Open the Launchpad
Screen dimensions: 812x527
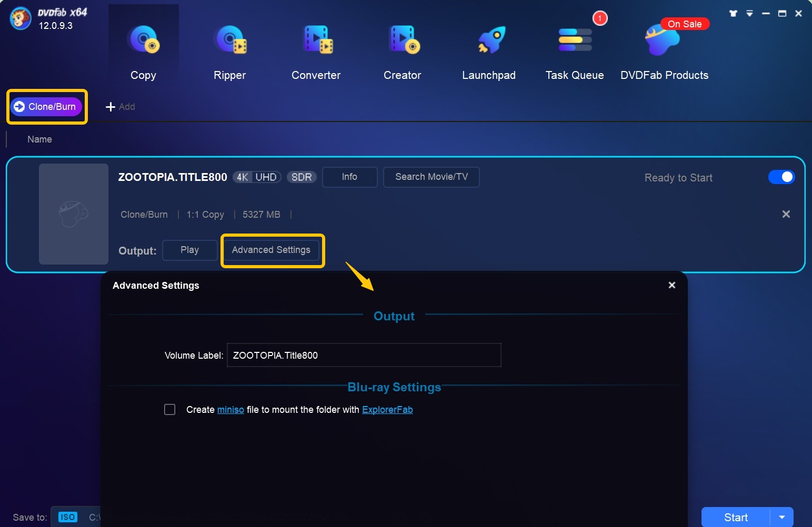point(489,53)
